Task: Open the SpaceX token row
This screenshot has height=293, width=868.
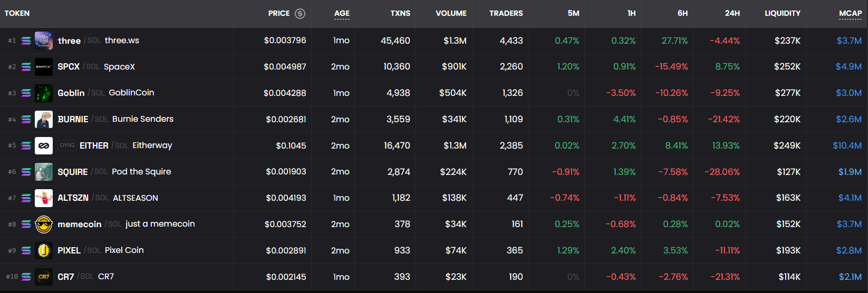Action: (434, 67)
